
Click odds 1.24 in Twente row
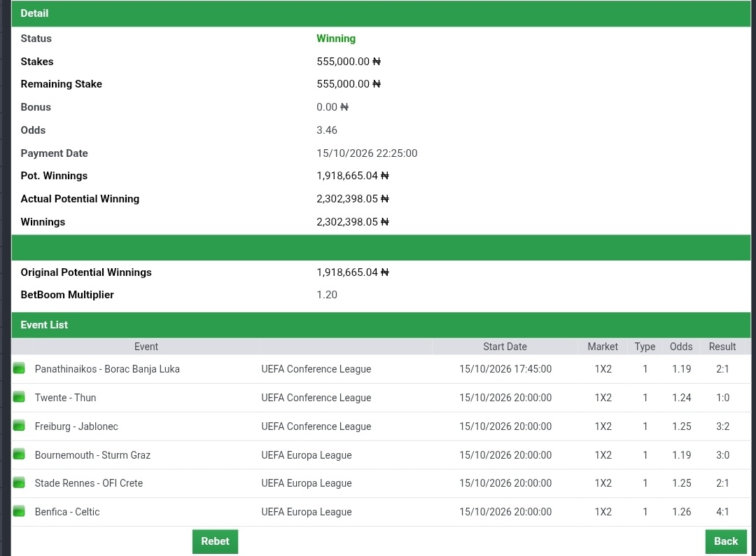tap(681, 398)
